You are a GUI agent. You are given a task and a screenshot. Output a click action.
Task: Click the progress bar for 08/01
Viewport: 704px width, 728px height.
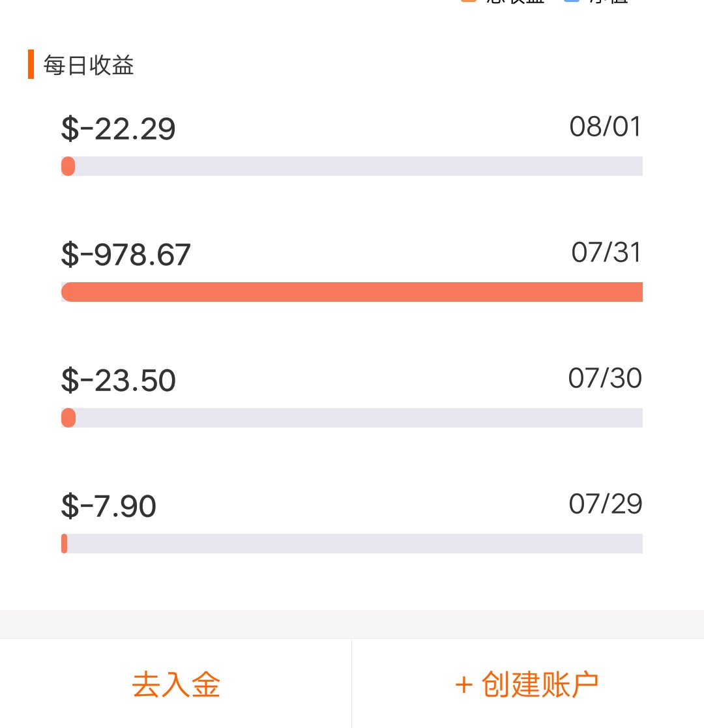click(352, 166)
